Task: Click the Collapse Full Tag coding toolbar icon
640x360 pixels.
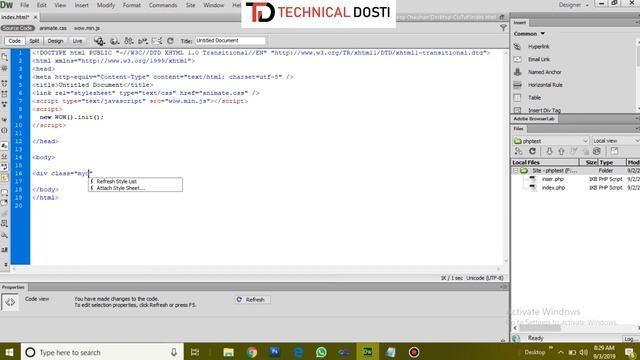Action: coord(4,83)
